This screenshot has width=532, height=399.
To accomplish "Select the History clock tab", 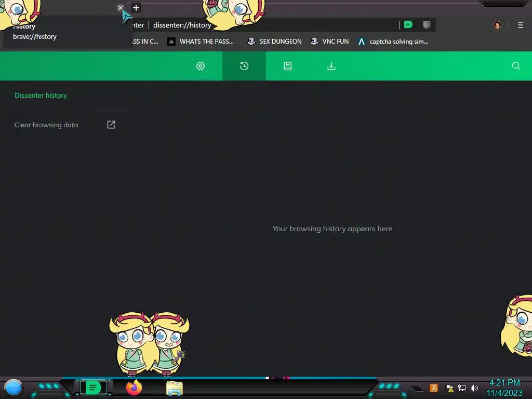I will click(x=244, y=66).
